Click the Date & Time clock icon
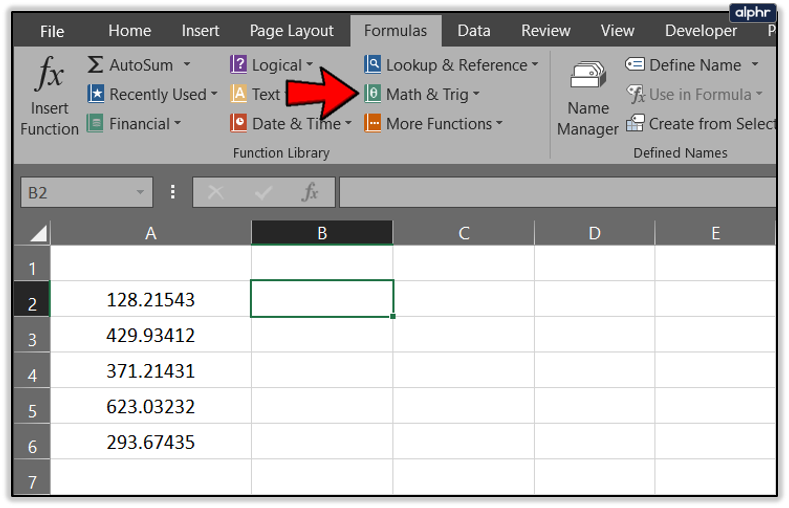Screen dimensions: 789x508 (239, 123)
